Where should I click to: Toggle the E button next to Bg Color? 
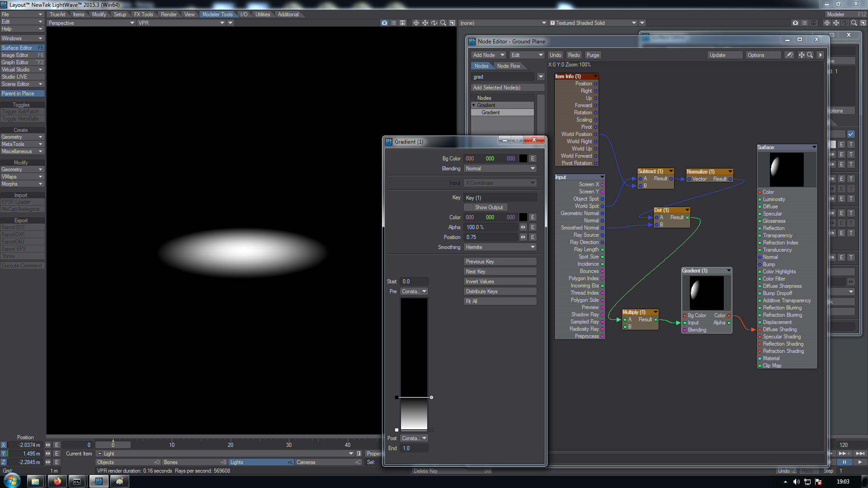point(533,159)
